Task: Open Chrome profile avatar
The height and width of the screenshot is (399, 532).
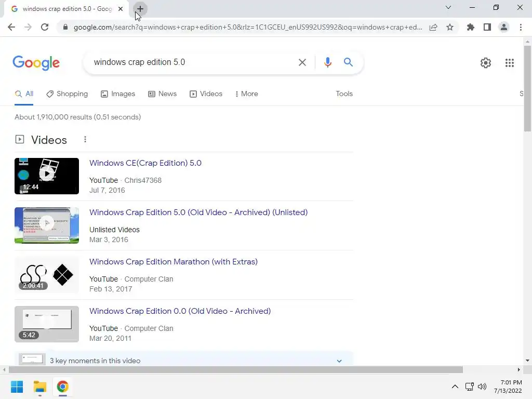Action: 504,27
